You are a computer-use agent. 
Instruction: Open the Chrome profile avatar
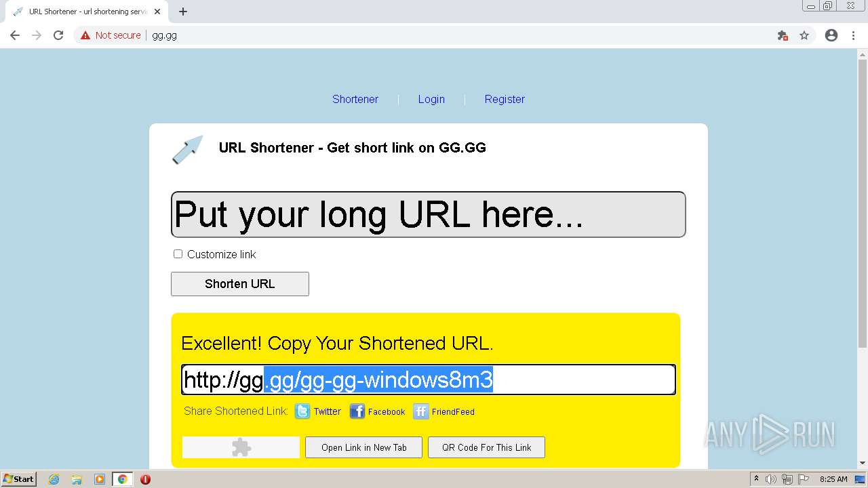point(831,35)
